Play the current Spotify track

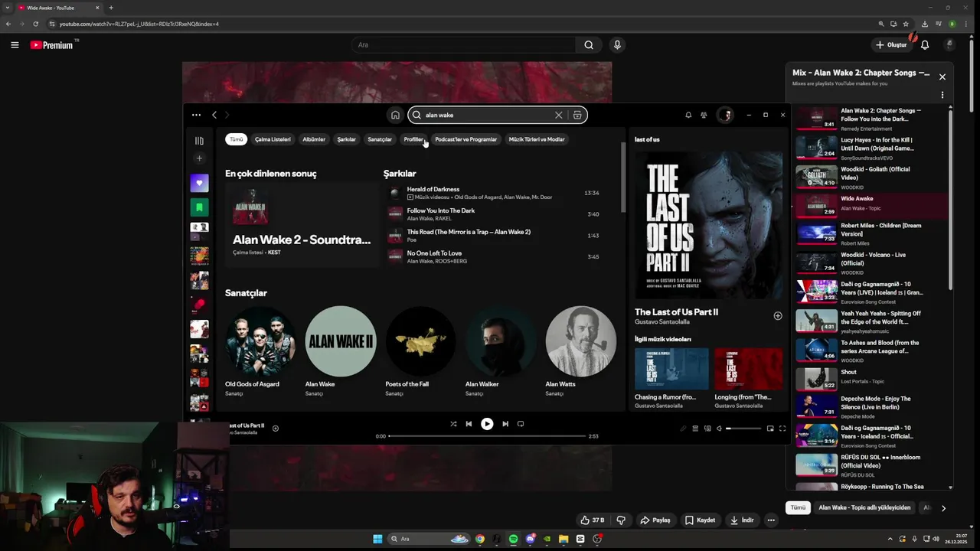(487, 424)
